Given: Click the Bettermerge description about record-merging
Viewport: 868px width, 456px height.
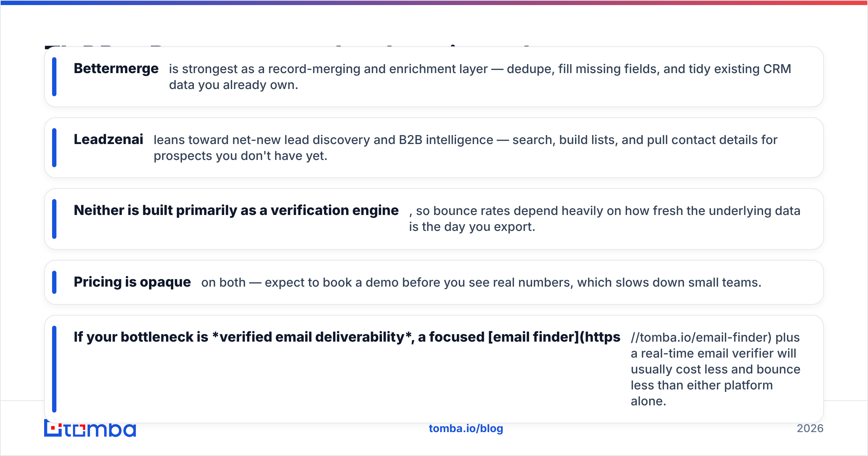Looking at the screenshot, I should click(480, 77).
